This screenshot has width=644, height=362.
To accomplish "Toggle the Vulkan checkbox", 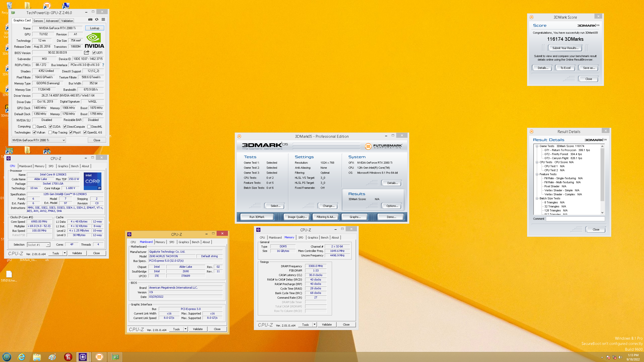I will point(34,132).
